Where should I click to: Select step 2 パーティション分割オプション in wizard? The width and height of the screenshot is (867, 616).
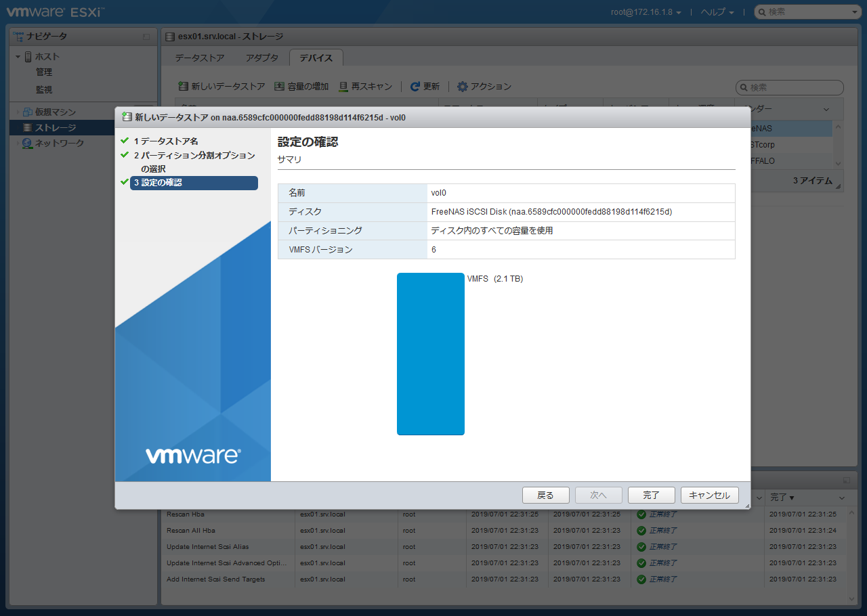pos(194,162)
